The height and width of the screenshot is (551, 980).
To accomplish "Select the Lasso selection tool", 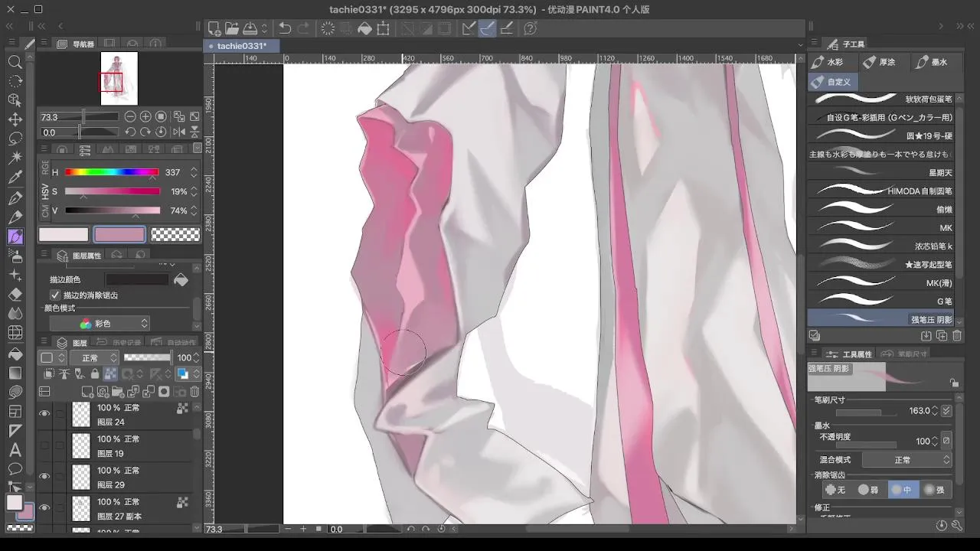I will point(15,139).
